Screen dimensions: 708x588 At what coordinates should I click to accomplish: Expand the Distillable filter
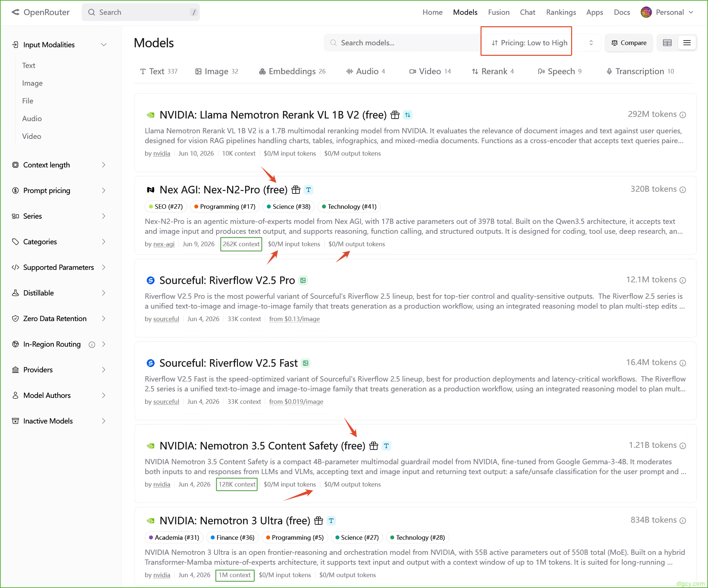click(59, 293)
